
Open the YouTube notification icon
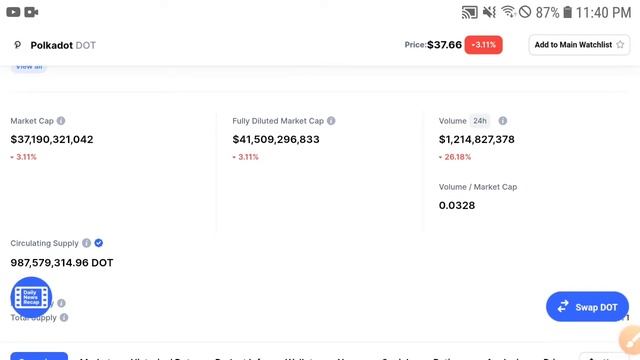[x=13, y=12]
